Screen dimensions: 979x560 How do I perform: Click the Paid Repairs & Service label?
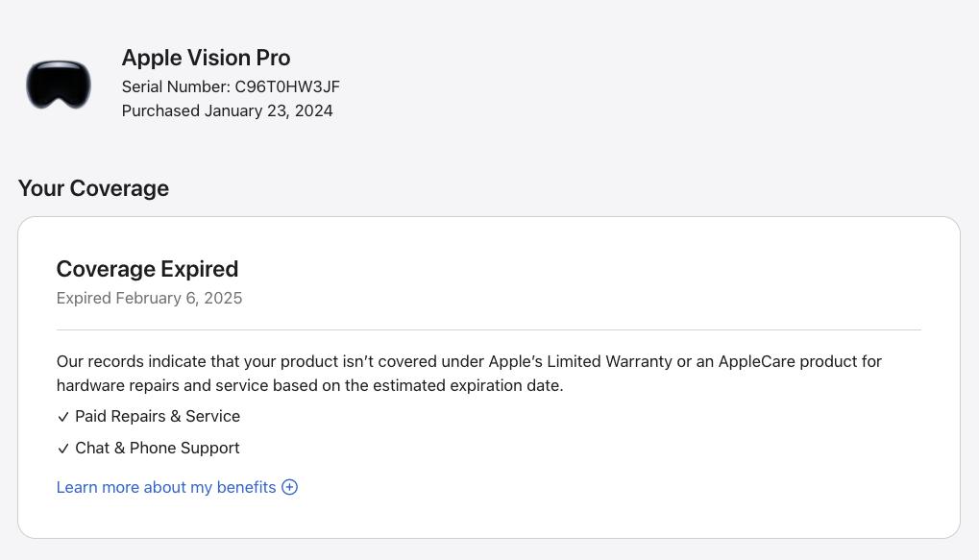(158, 416)
